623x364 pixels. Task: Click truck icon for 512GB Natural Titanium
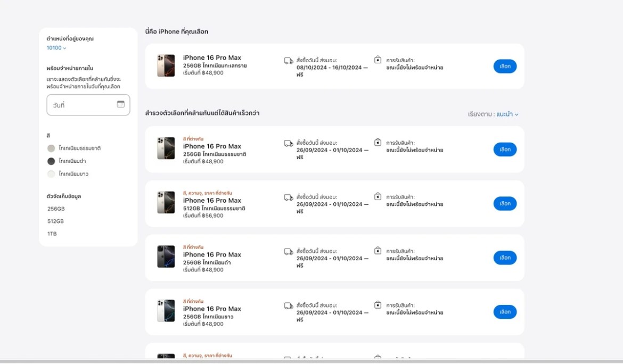pyautogui.click(x=289, y=197)
